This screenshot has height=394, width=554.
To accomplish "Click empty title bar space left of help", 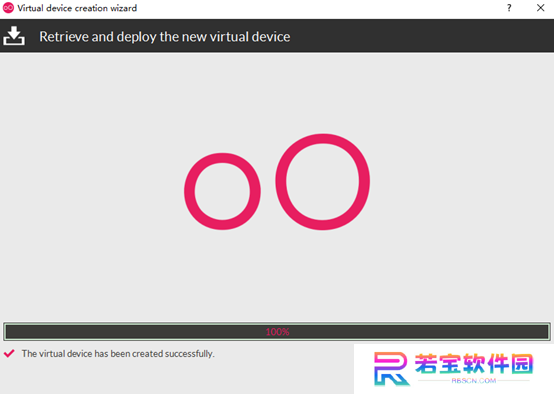I will 318,8.
